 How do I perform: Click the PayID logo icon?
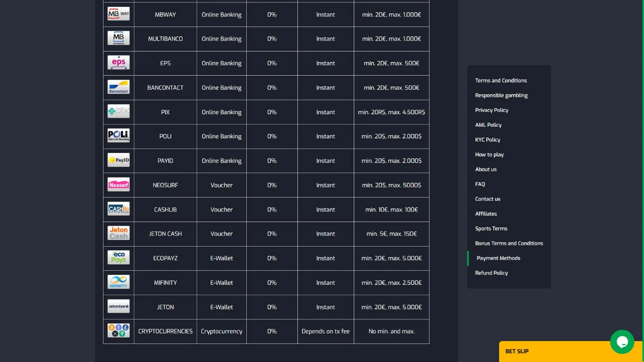(118, 160)
